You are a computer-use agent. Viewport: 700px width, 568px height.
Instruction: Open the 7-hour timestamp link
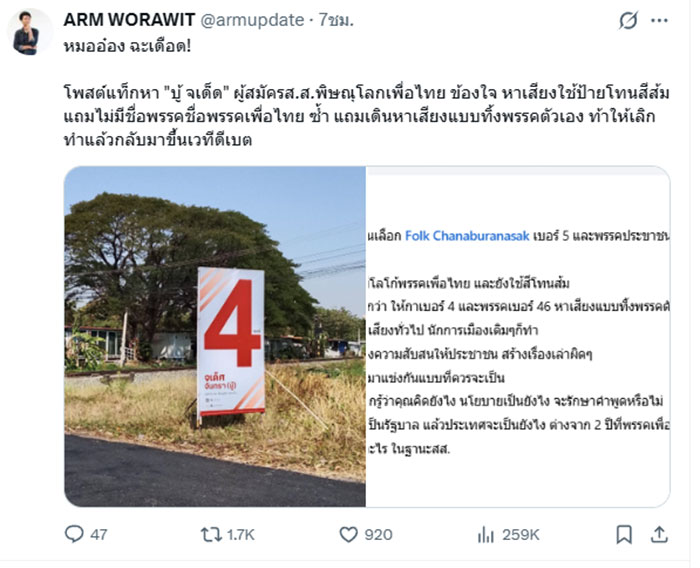(336, 20)
